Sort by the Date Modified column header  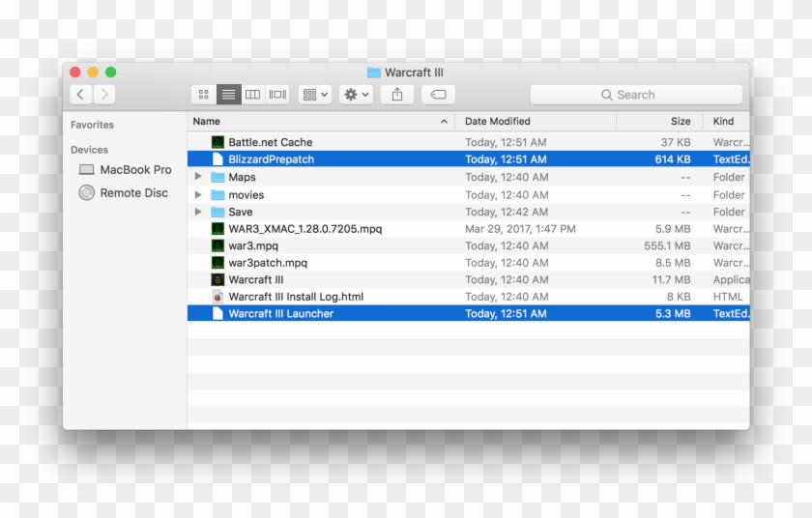point(536,121)
